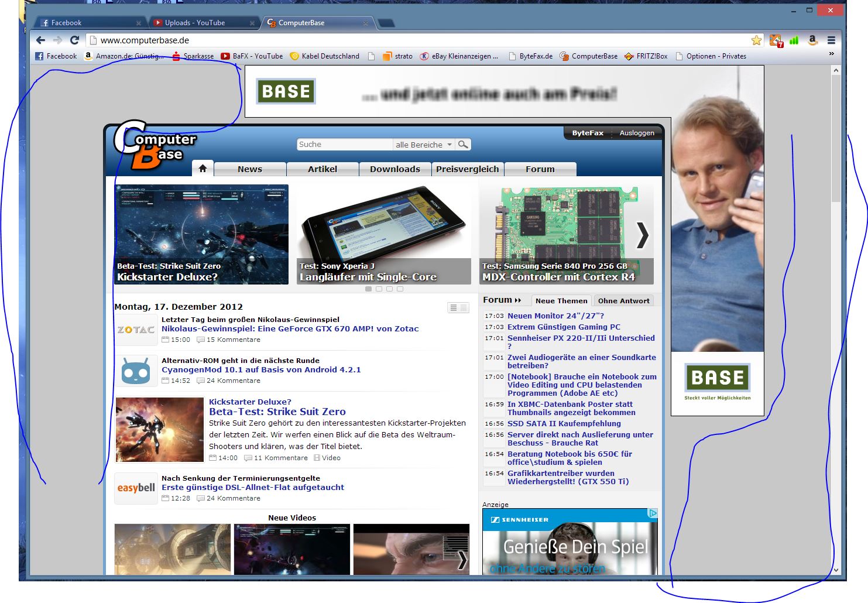The height and width of the screenshot is (603, 868).
Task: View the 11 Kommentare link
Action: pos(276,458)
